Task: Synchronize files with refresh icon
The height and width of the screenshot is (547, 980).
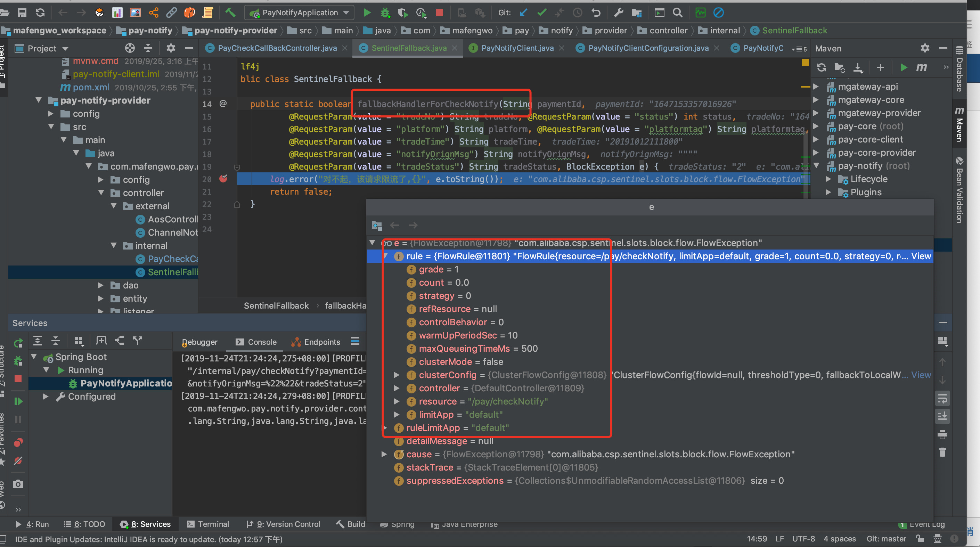Action: (x=40, y=13)
